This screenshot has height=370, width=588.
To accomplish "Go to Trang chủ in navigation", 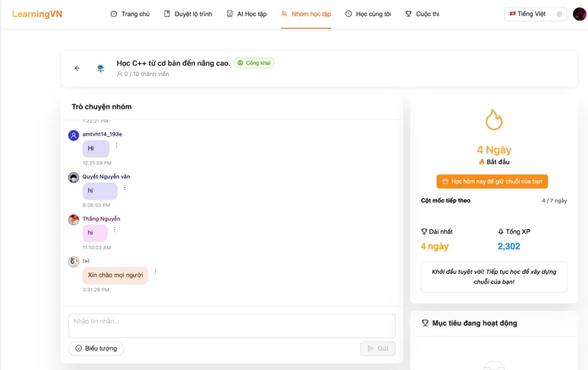I will (130, 14).
